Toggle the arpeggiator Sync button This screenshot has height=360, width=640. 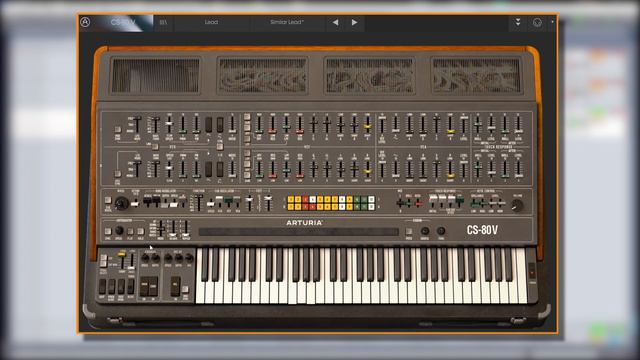[108, 231]
